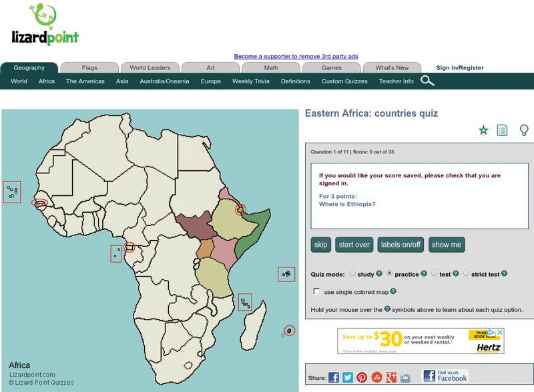Click Madagascar island on the map
This screenshot has width=534, height=392.
[x=252, y=327]
